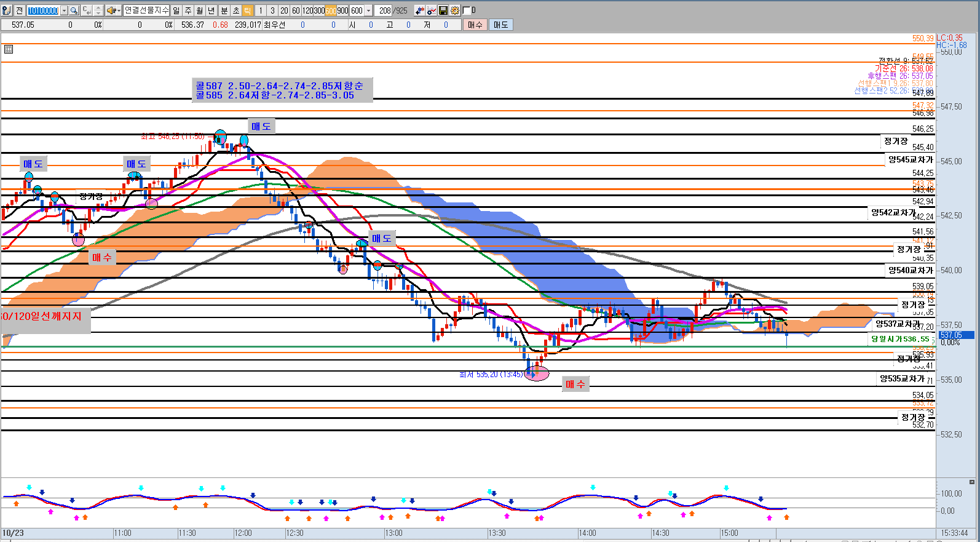Switch to 분 (minute) chart period
The image size is (980, 542).
point(224,10)
